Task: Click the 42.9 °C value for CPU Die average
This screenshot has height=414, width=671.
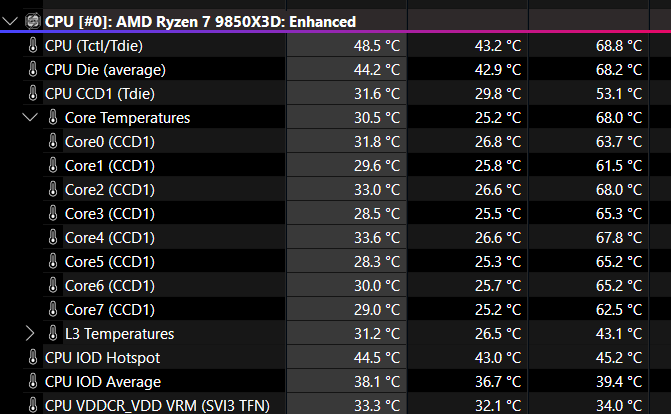Action: pyautogui.click(x=498, y=70)
